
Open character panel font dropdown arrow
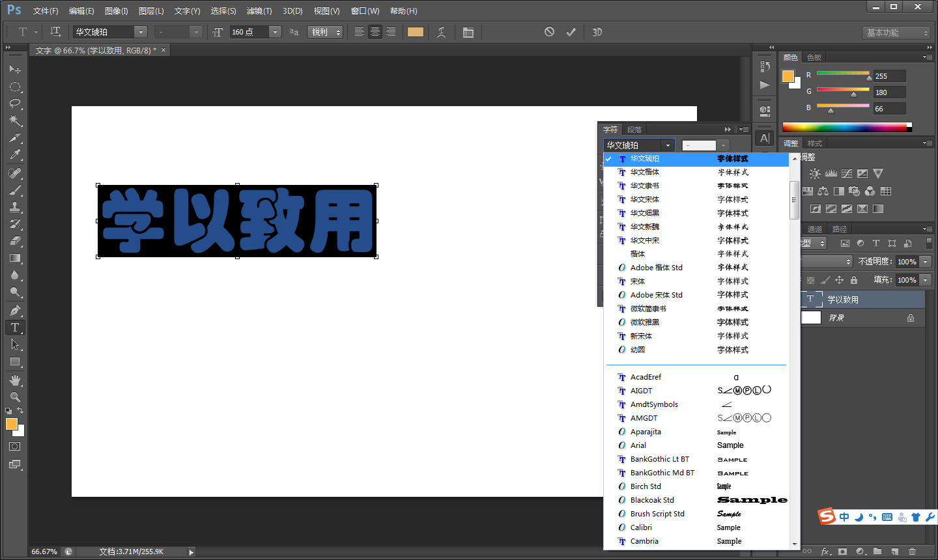pos(668,145)
